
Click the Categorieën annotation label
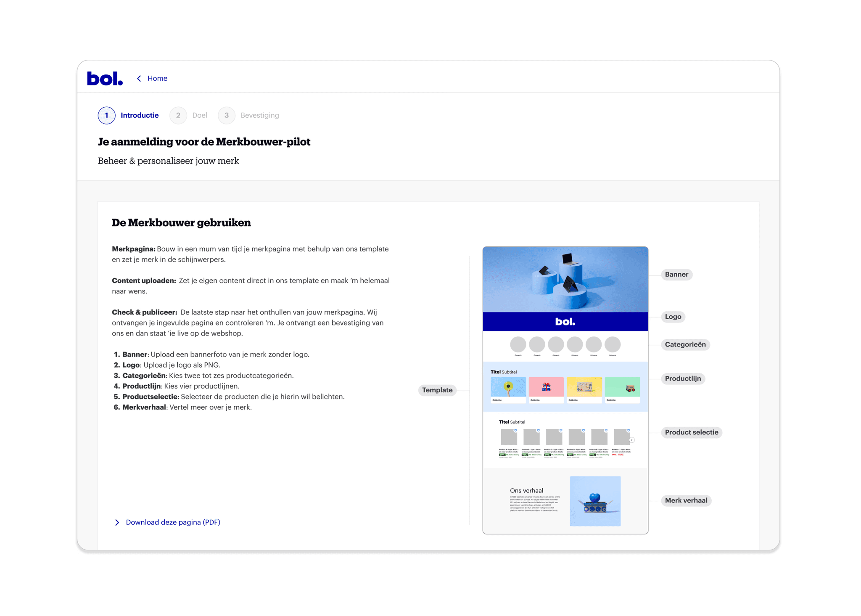[685, 344]
